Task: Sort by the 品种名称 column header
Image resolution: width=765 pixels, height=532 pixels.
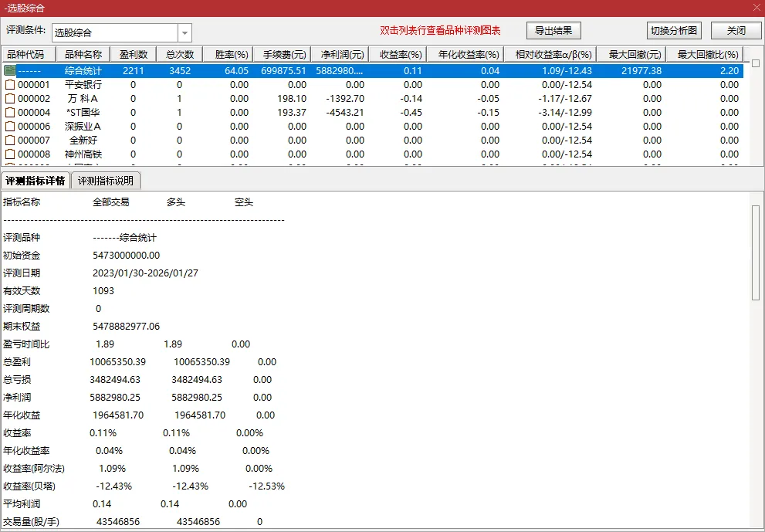Action: pos(83,54)
